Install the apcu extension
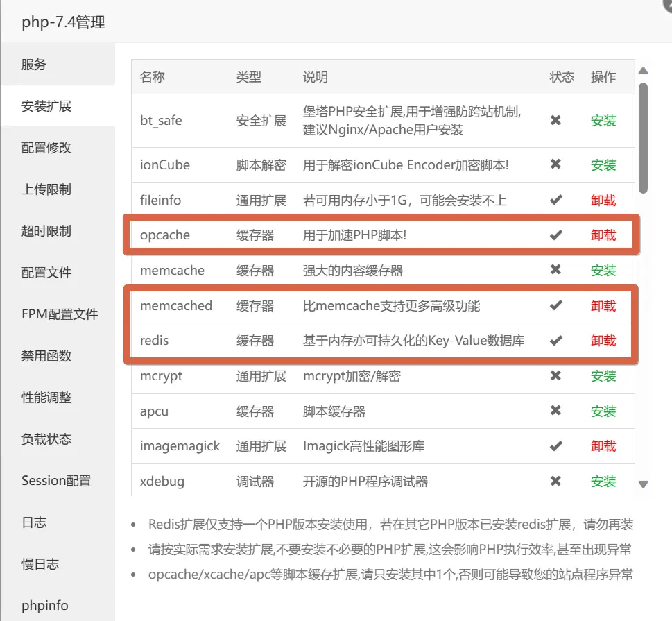The image size is (672, 621). tap(603, 411)
